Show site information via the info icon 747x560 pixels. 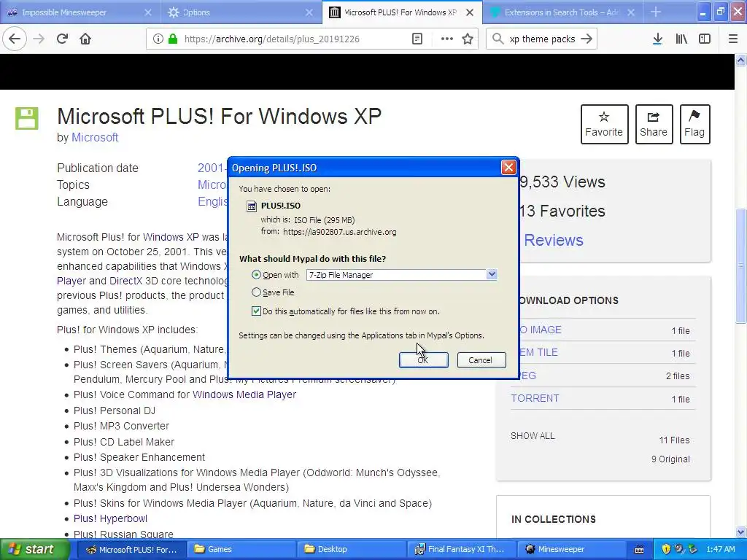(158, 39)
